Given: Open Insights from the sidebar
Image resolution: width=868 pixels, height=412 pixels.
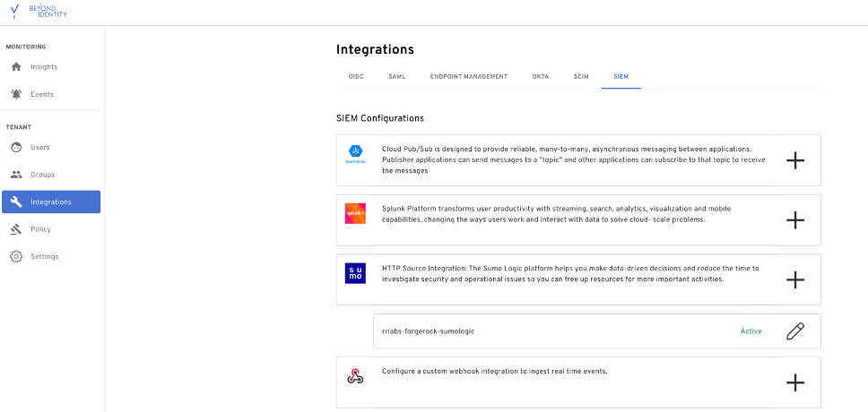Looking at the screenshot, I should pos(43,67).
